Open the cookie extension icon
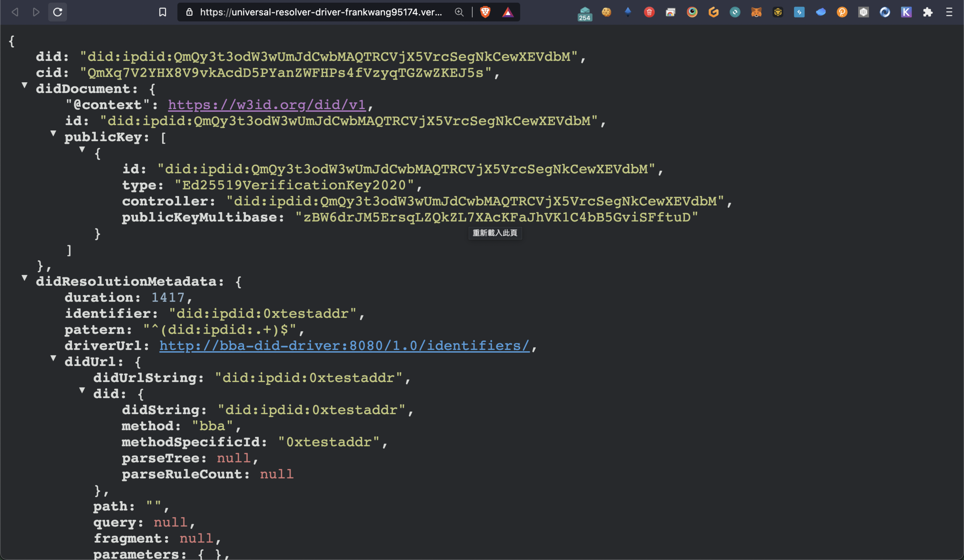 [x=606, y=12]
